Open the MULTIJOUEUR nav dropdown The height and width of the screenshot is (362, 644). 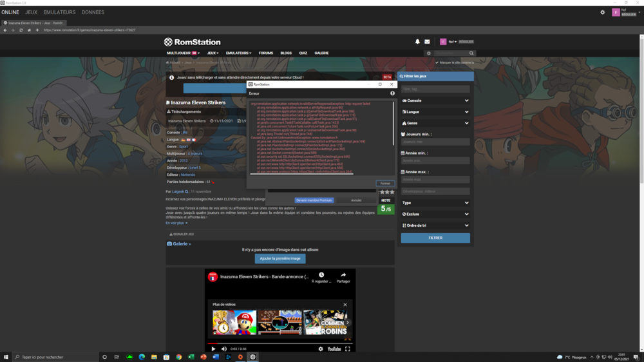coord(183,53)
